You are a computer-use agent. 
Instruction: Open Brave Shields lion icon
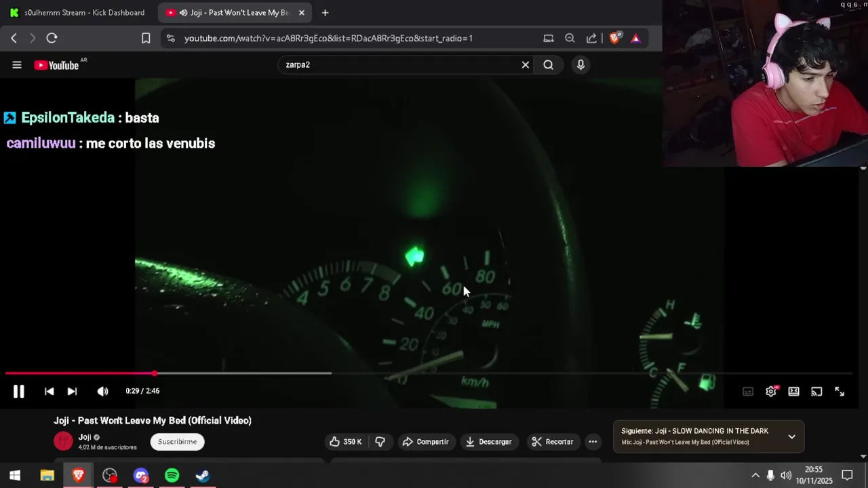pos(614,39)
